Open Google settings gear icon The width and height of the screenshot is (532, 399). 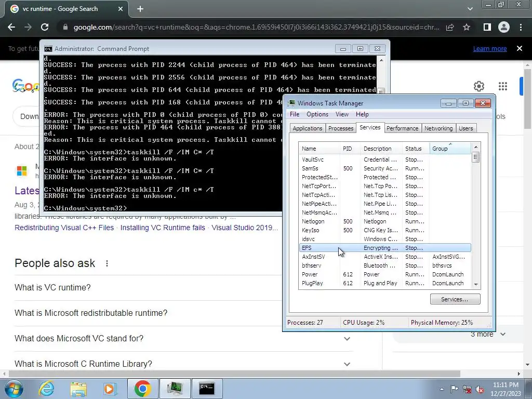[x=478, y=86]
